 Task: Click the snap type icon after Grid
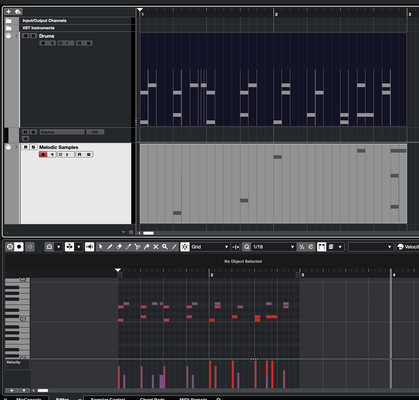tap(236, 247)
